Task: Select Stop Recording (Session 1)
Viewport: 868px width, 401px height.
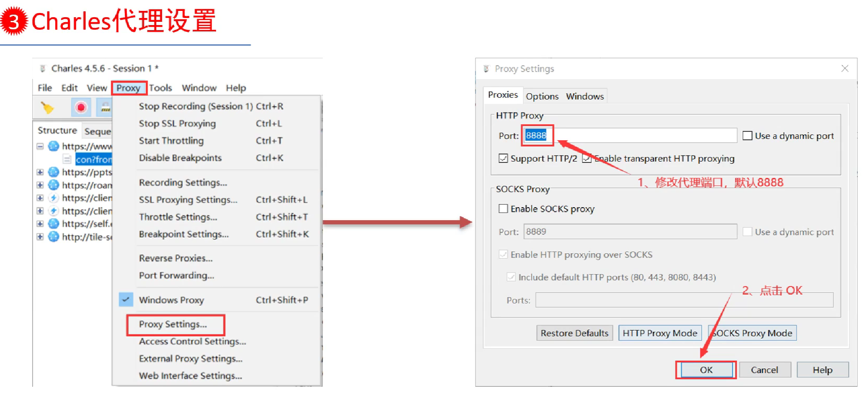Action: click(217, 106)
